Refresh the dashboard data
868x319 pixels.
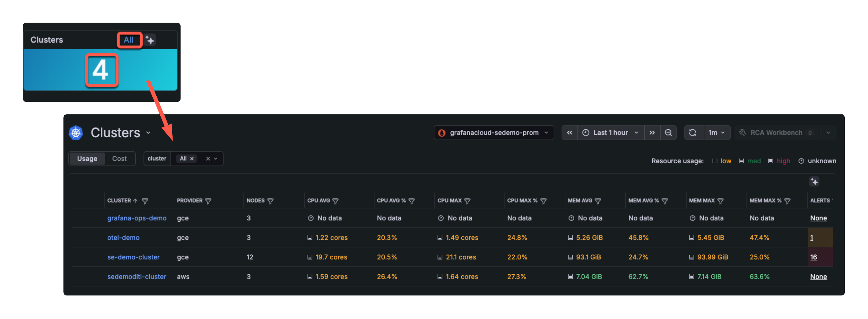tap(693, 133)
